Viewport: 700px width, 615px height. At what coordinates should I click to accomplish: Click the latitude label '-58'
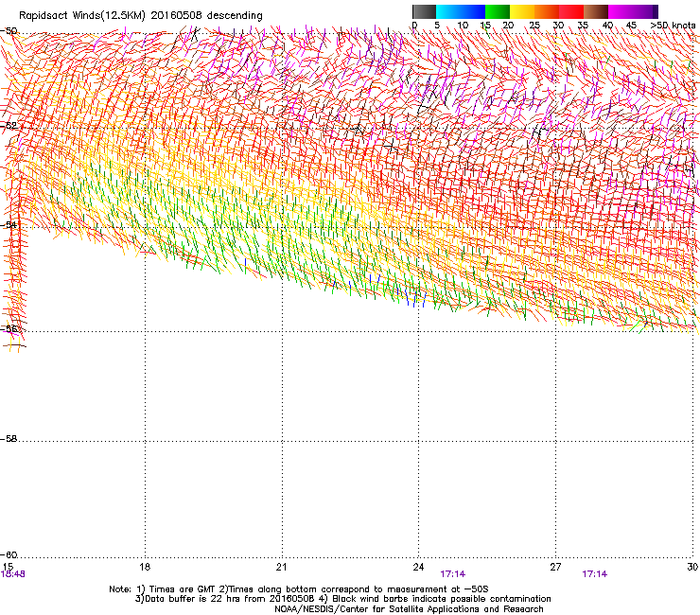9,439
